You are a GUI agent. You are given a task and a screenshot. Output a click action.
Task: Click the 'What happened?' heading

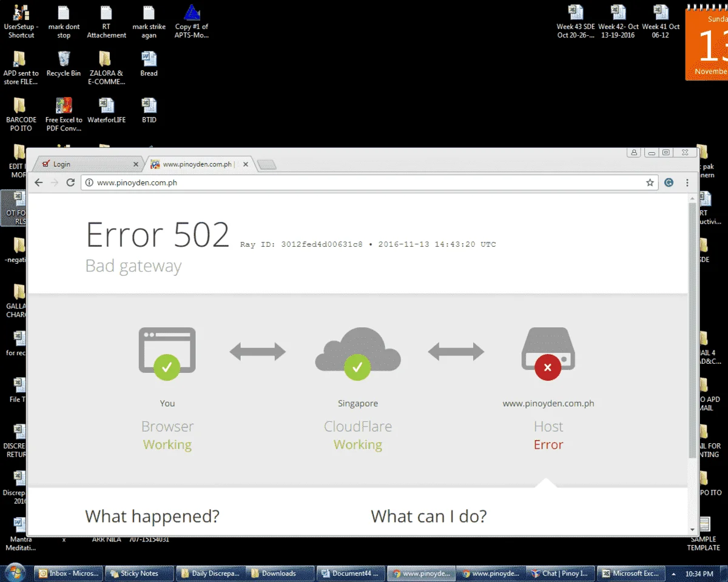[152, 517]
